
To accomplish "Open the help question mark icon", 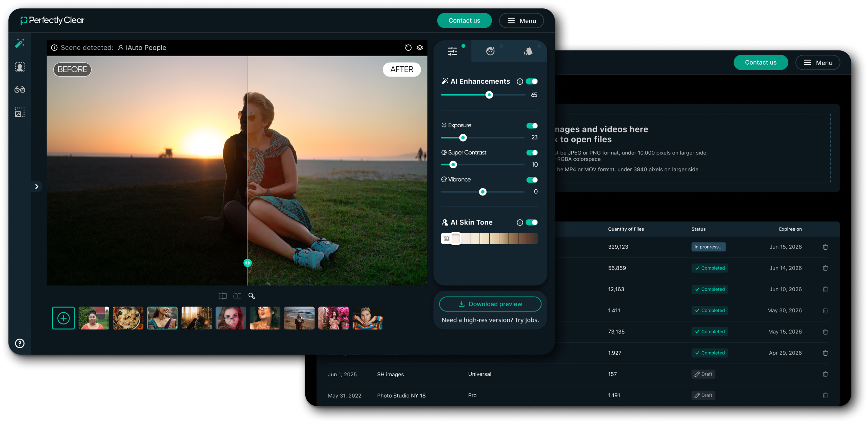I will (x=20, y=343).
